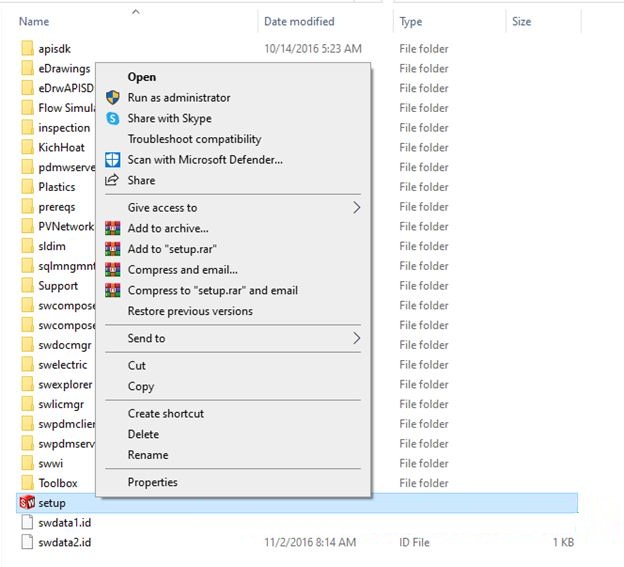Select Run as administrator

point(179,97)
